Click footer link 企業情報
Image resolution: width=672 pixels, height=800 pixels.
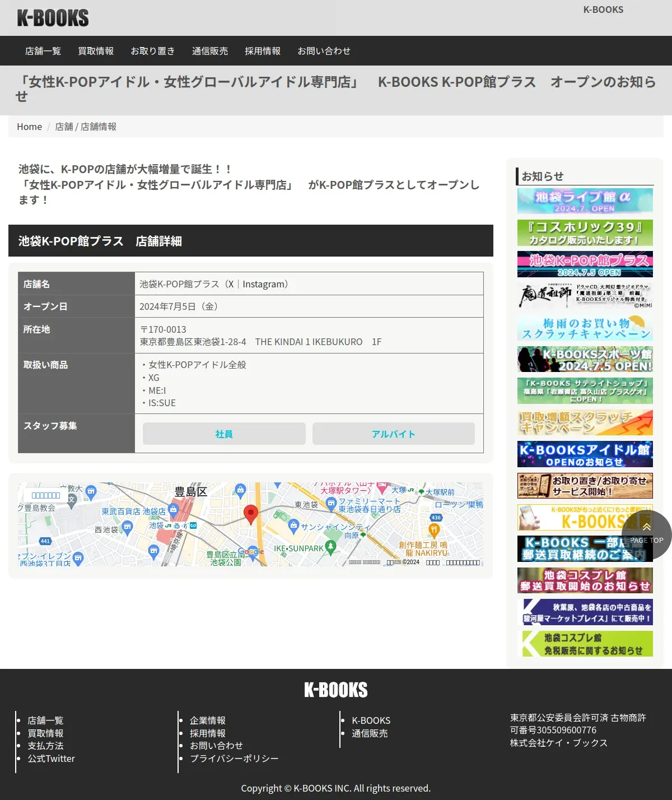(208, 720)
